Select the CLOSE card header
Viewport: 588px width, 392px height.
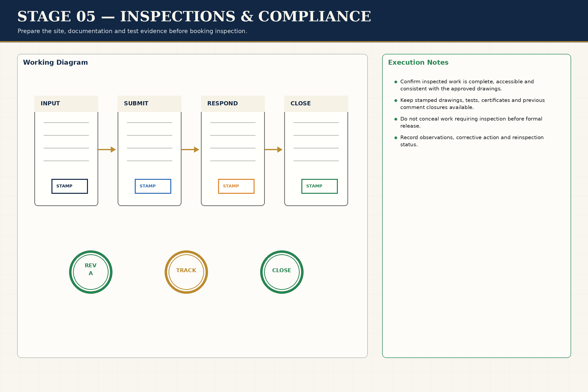point(316,103)
